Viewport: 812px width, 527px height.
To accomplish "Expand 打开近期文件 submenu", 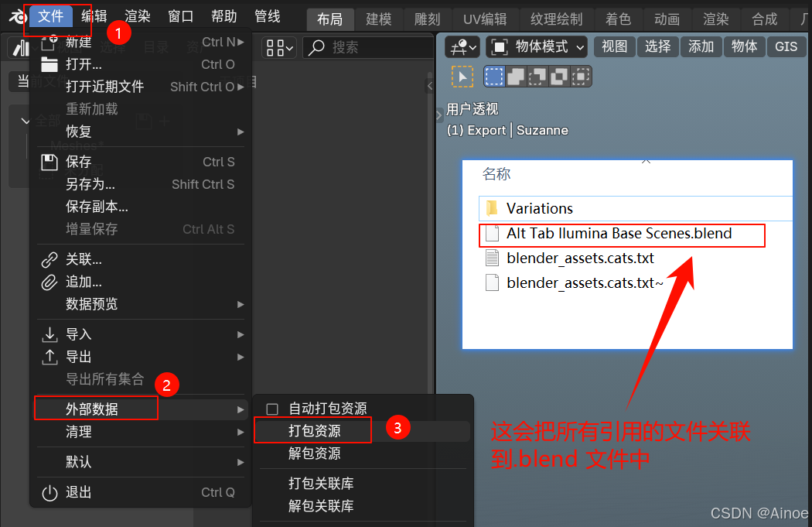I will pos(141,87).
